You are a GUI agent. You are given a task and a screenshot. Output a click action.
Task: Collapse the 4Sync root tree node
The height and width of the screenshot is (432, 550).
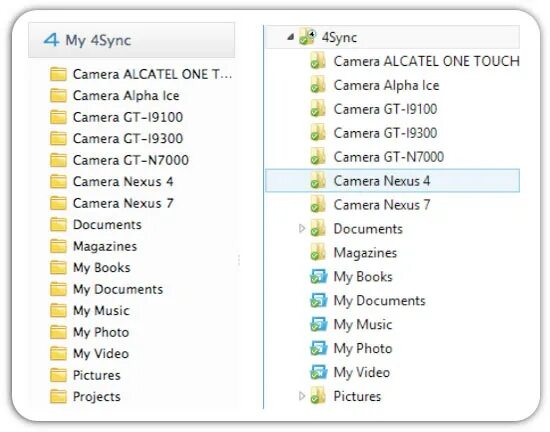tap(290, 37)
